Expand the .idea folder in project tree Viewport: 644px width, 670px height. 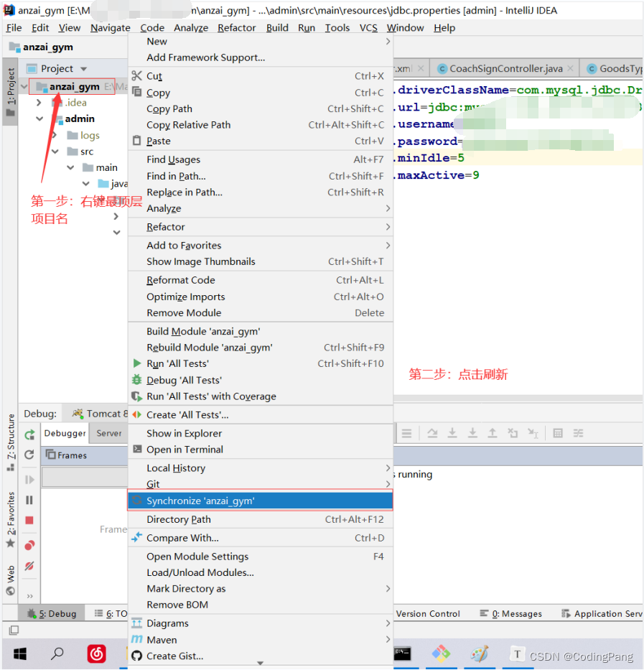(39, 103)
